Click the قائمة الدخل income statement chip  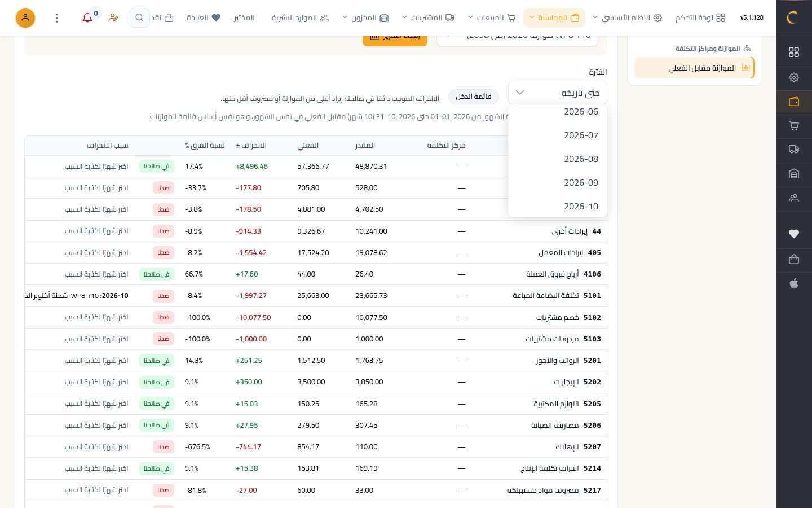(474, 97)
